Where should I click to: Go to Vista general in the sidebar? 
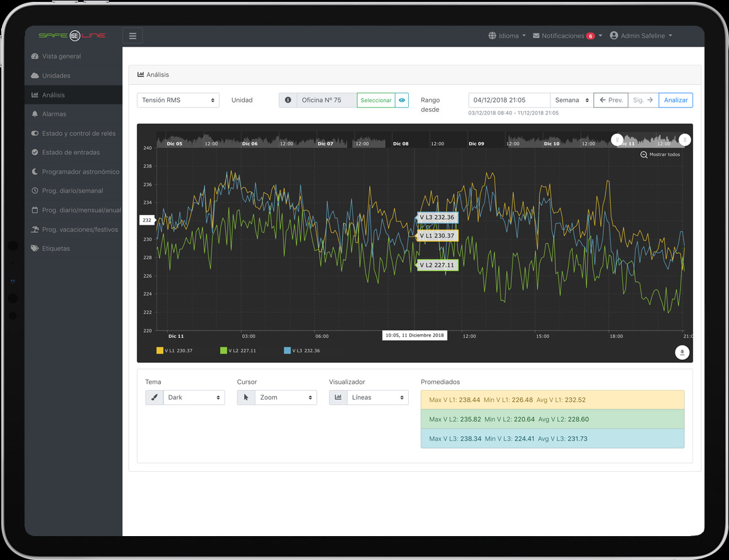(x=74, y=56)
